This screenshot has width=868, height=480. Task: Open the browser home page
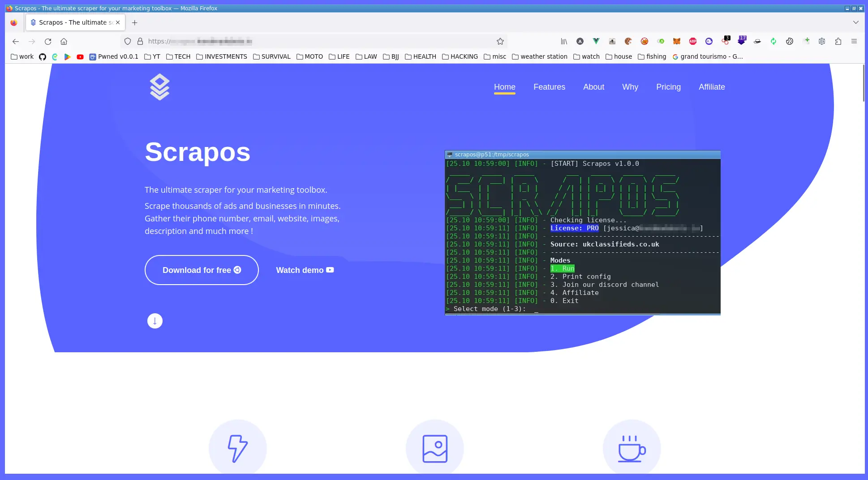[x=64, y=41]
